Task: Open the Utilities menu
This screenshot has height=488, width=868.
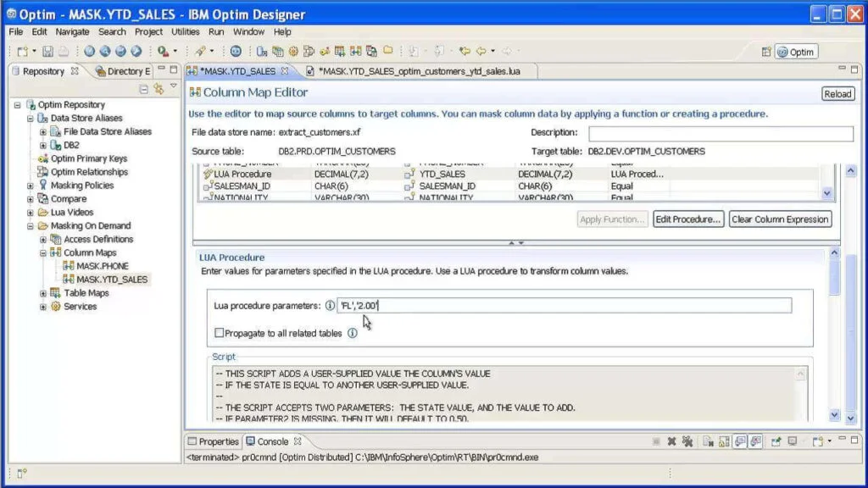Action: click(x=185, y=32)
